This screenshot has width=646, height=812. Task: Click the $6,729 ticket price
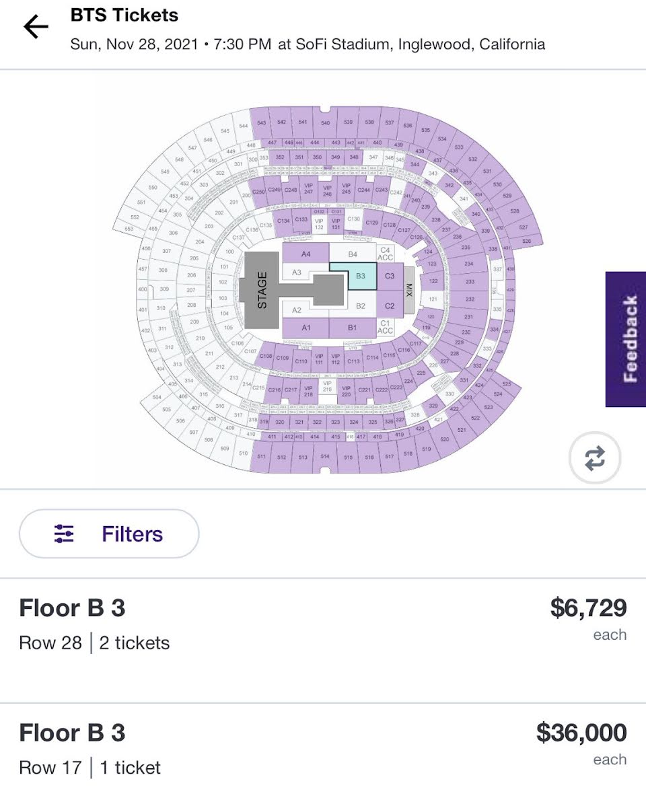(x=588, y=608)
